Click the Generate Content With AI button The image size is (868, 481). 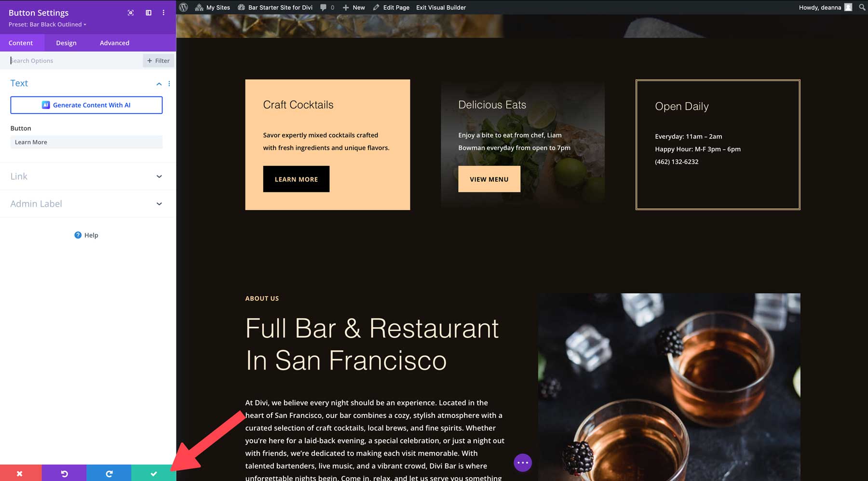pyautogui.click(x=86, y=105)
